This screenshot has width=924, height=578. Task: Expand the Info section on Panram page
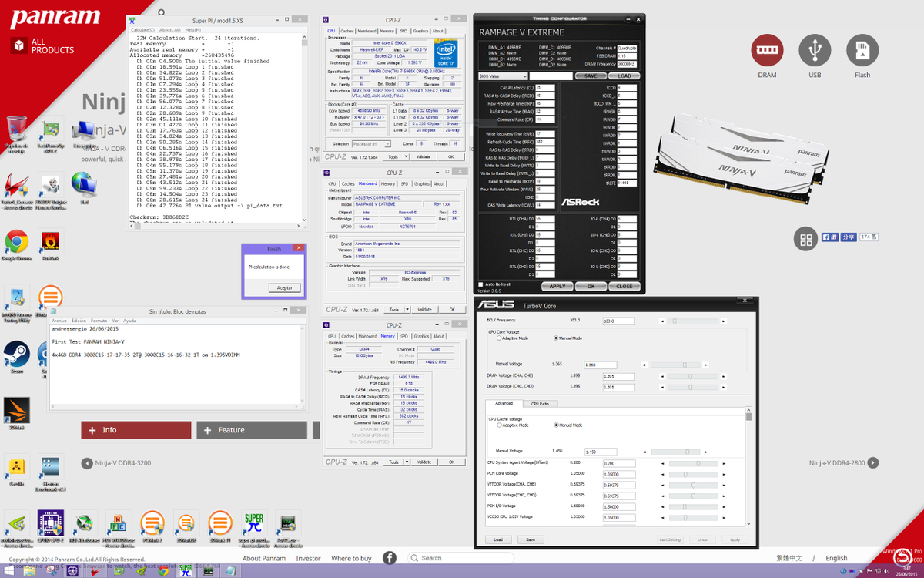136,430
